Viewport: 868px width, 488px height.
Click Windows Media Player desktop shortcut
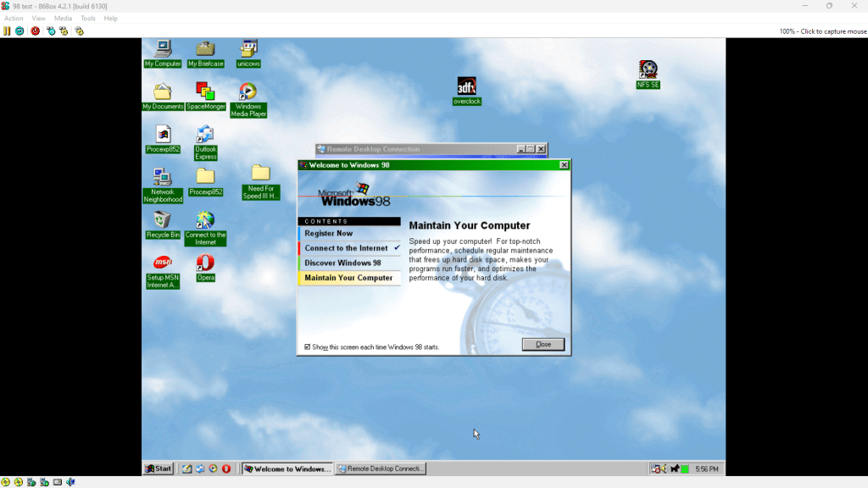[x=248, y=91]
